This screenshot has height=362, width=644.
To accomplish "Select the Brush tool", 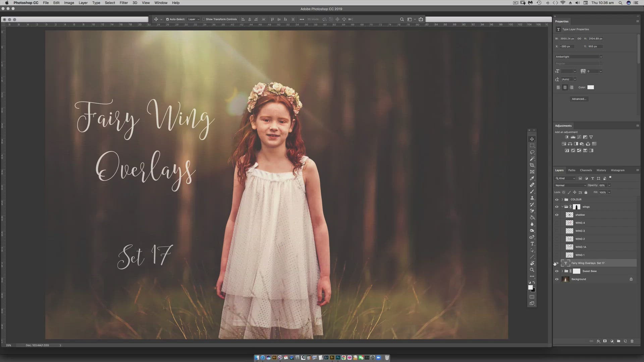I will coord(532,192).
